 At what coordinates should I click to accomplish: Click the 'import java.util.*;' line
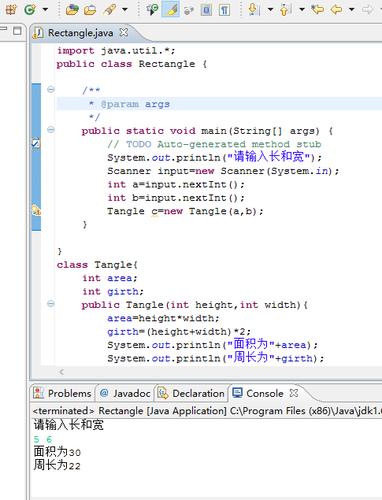(116, 51)
